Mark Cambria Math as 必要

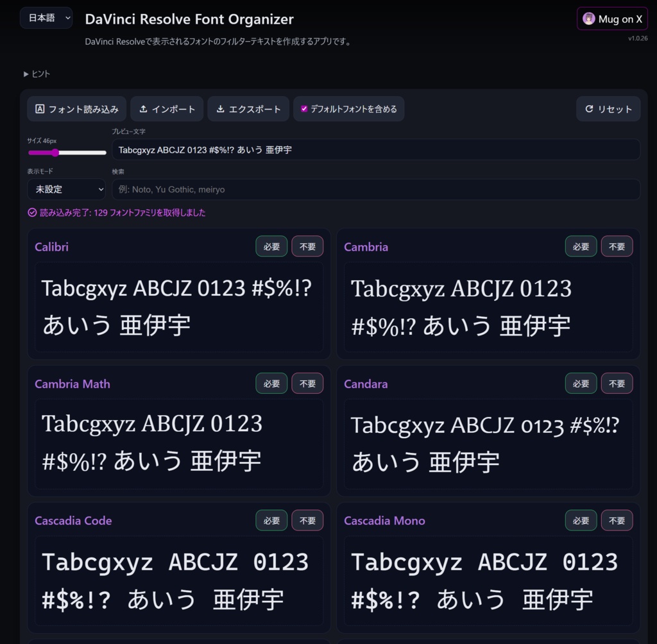pos(271,384)
